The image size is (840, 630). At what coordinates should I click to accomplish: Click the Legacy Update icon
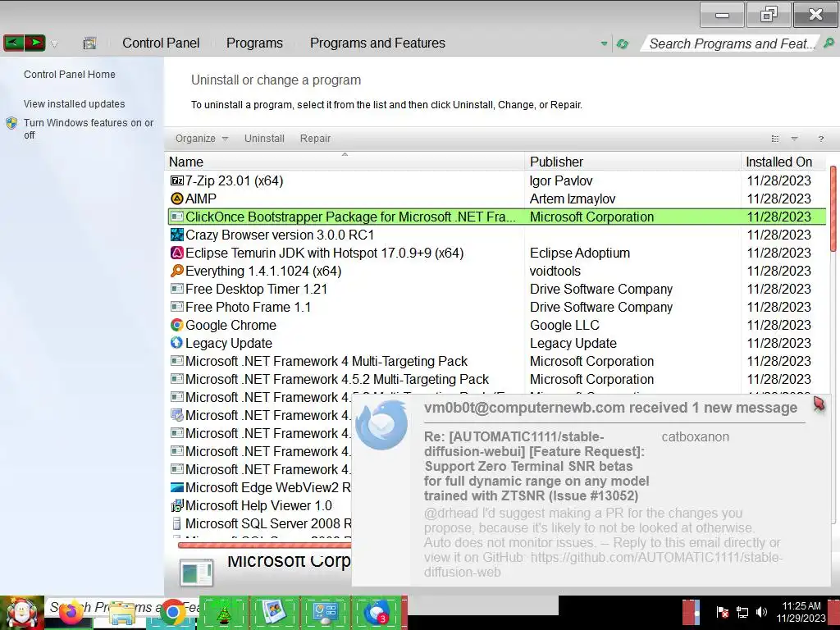click(x=177, y=344)
